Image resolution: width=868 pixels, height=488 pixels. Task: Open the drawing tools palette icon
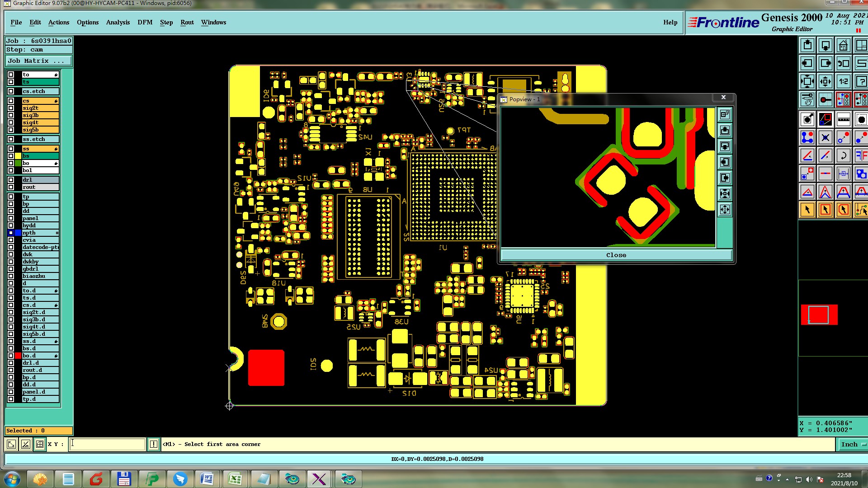coord(807,99)
